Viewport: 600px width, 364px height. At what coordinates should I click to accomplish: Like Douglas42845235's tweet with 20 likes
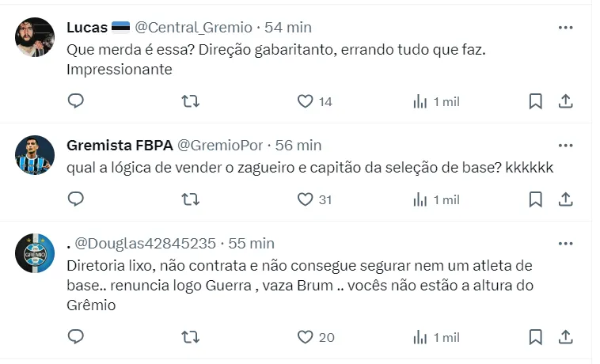point(306,337)
